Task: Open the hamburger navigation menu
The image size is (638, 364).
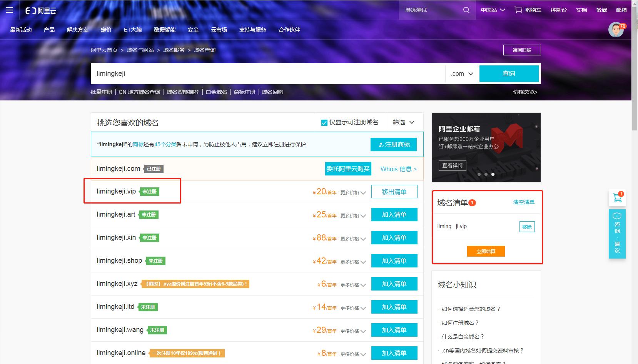Action: (10, 10)
